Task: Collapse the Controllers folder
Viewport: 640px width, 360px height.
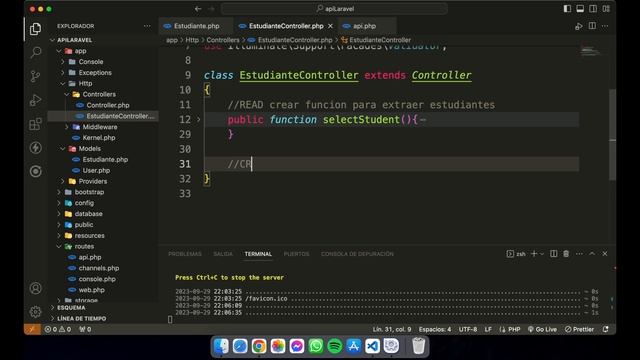Action: [x=67, y=94]
